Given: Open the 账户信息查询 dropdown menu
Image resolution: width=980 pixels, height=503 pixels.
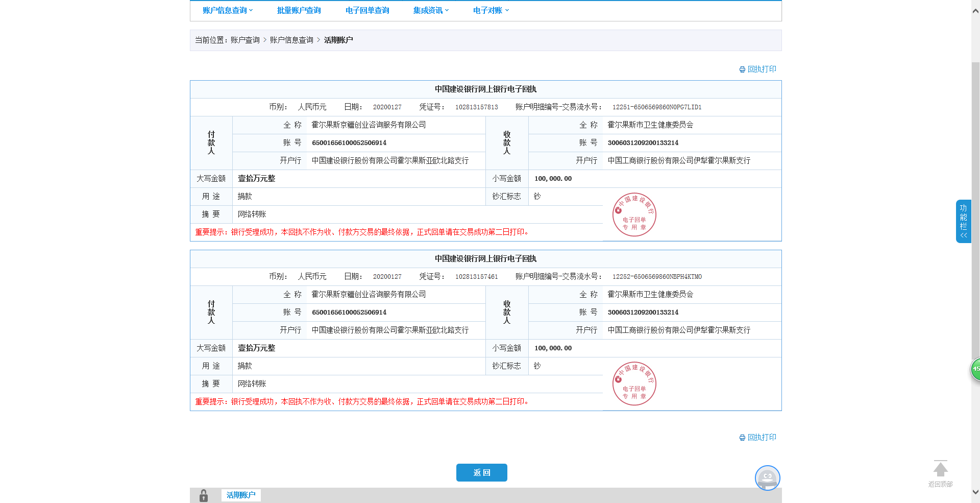Looking at the screenshot, I should coord(228,10).
